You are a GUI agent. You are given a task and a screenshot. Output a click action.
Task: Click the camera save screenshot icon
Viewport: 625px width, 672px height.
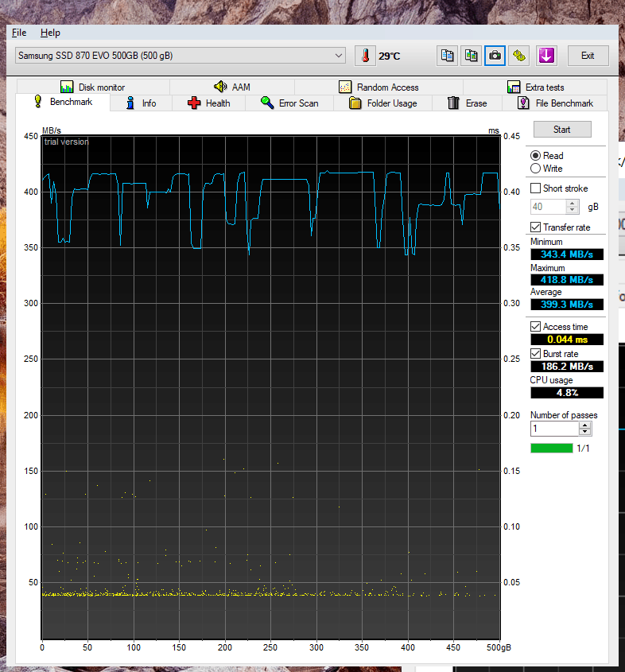[x=495, y=56]
